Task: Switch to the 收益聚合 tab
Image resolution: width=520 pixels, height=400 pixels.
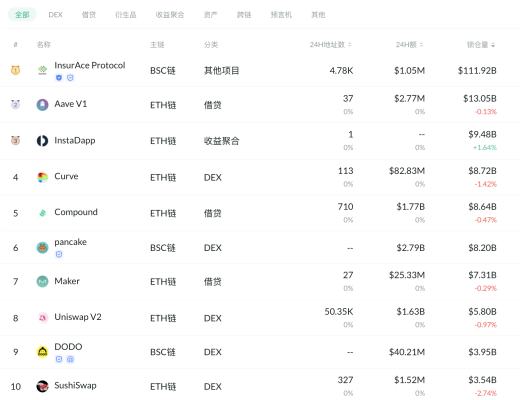Action: tap(170, 15)
